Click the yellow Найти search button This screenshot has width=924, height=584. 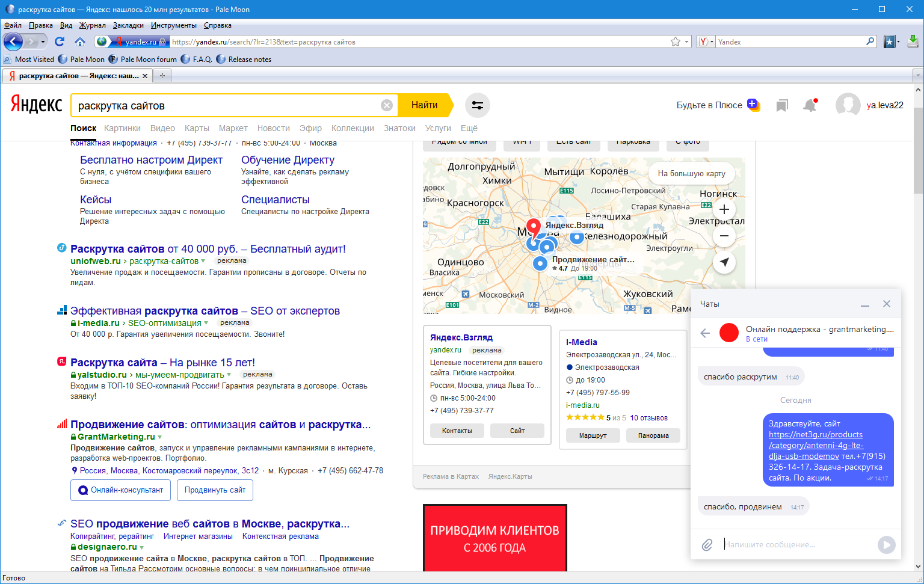(x=425, y=105)
